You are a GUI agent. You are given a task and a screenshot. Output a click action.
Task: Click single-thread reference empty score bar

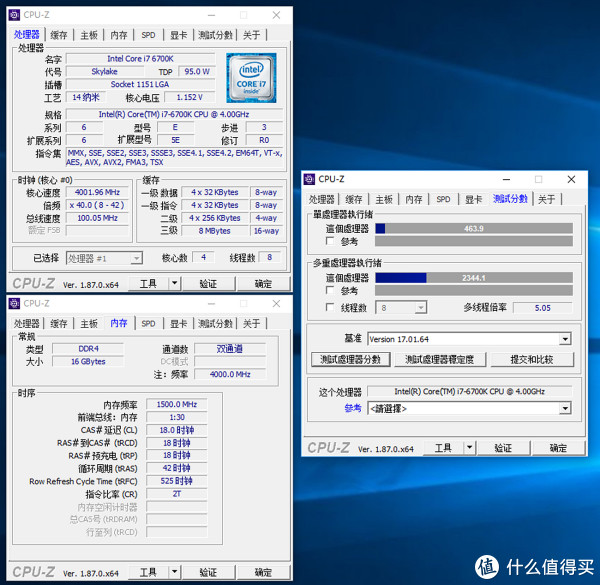pos(474,241)
